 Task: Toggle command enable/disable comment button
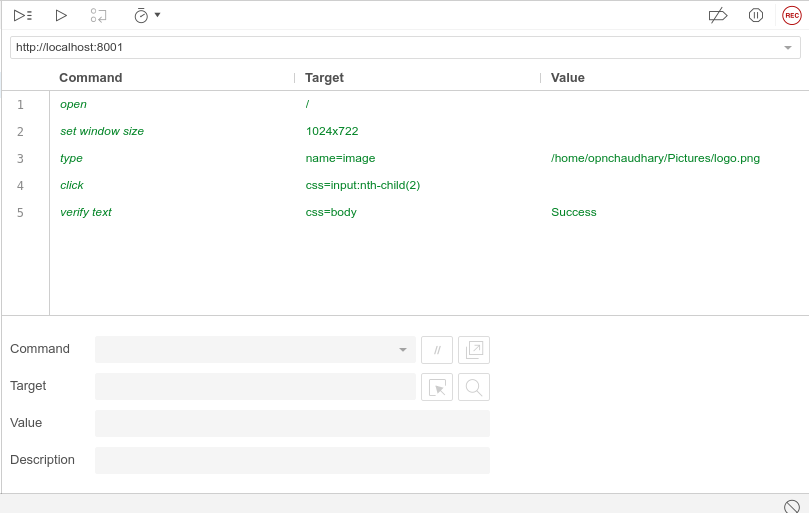437,350
